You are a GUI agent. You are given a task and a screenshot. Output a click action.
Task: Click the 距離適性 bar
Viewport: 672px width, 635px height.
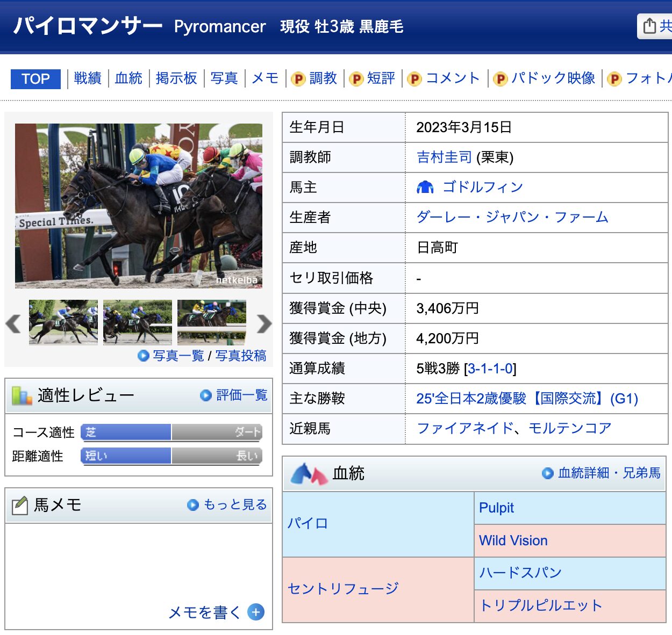tap(171, 456)
